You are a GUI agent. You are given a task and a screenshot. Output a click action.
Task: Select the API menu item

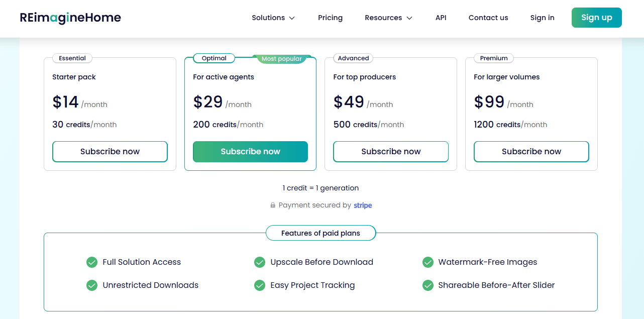pyautogui.click(x=441, y=18)
